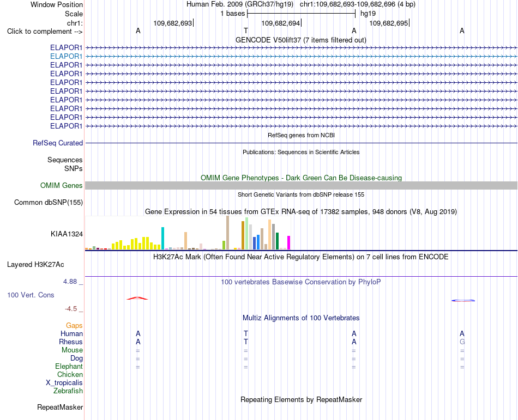Viewport: 518px width, 420px height.
Task: Click position label 109,682,695
Action: [389, 23]
